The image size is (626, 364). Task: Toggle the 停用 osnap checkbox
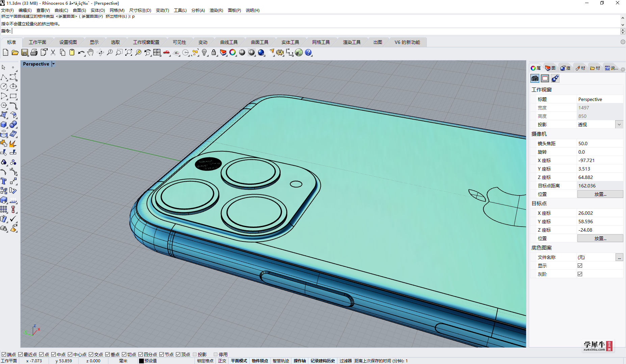coord(216,354)
